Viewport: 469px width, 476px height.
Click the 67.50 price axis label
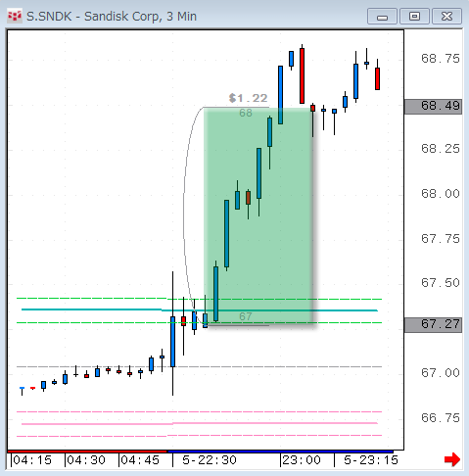(x=441, y=283)
